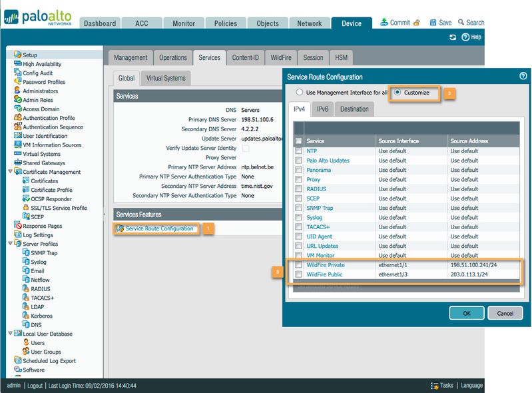This screenshot has width=532, height=393.
Task: Open the Syslog service link in dialog
Action: click(x=314, y=217)
